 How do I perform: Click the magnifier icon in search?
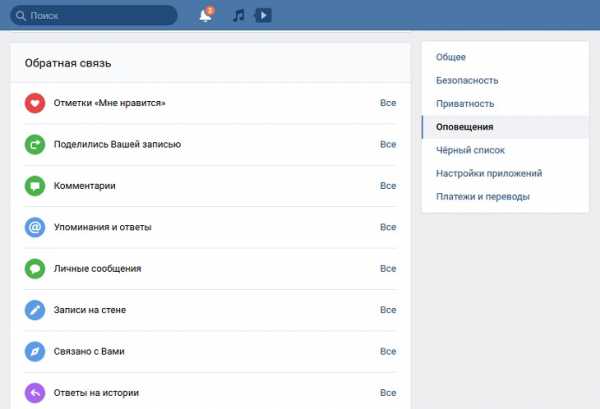coord(21,16)
